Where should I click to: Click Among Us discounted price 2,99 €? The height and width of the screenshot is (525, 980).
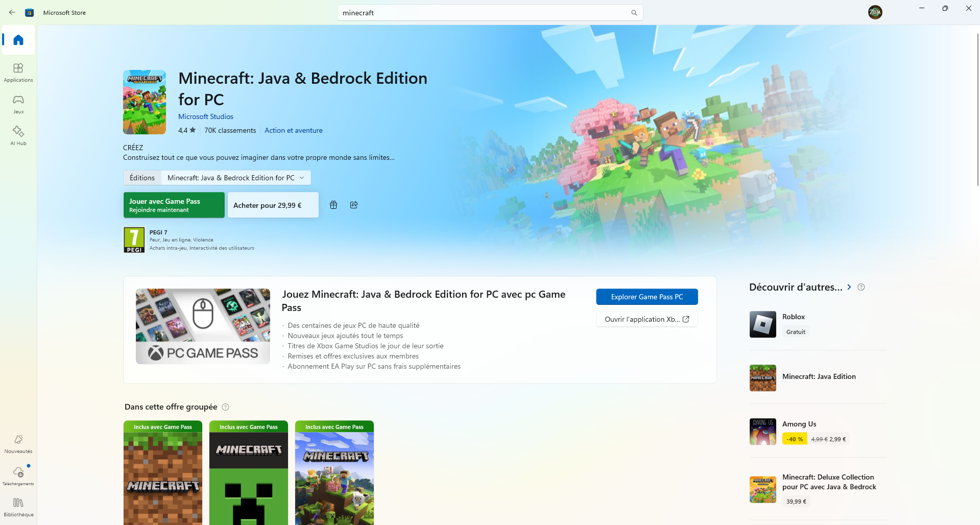pos(838,439)
